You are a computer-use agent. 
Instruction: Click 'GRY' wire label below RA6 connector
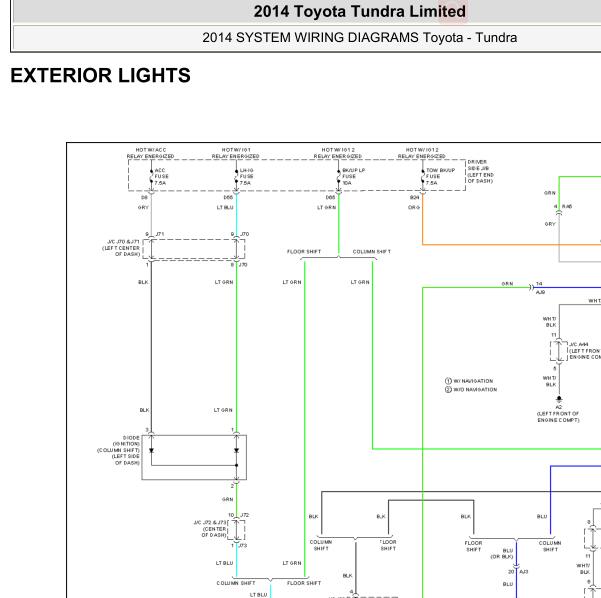tap(550, 224)
